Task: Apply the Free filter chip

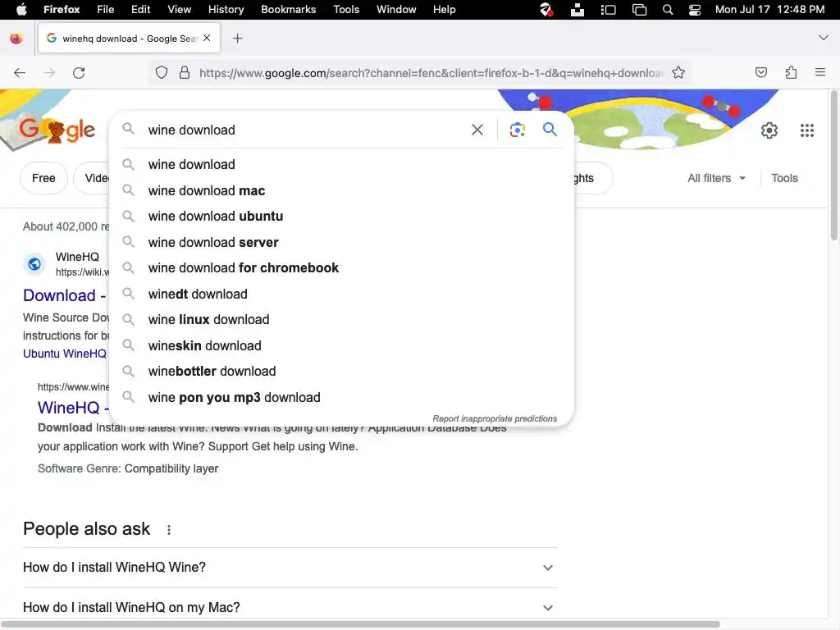Action: click(x=43, y=178)
